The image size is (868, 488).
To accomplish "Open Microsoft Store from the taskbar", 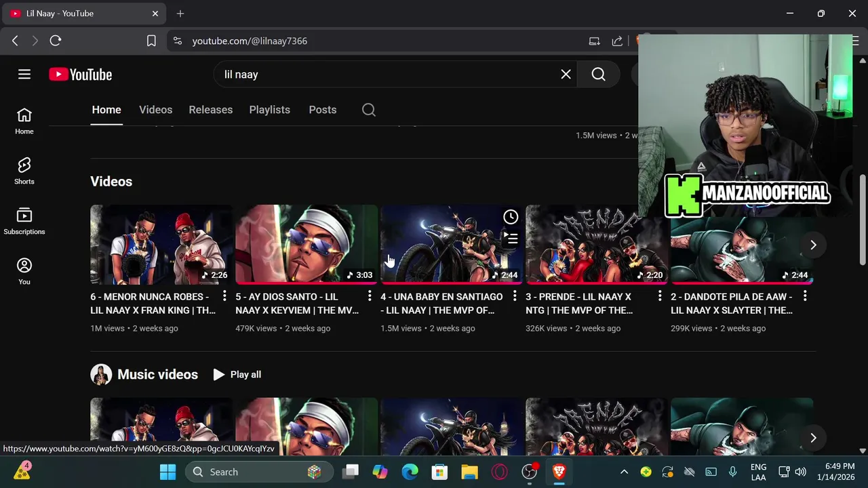I will (439, 472).
